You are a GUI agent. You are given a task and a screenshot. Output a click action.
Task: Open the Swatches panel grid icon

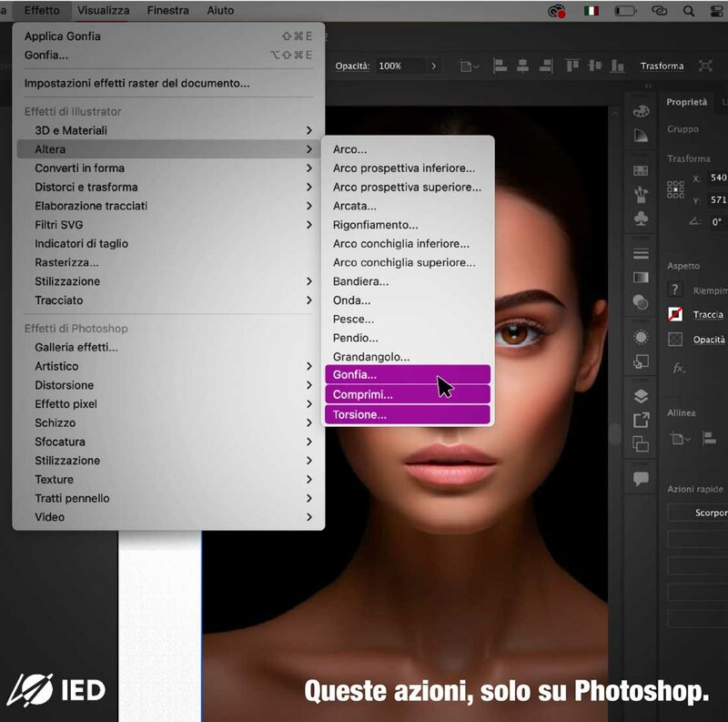[641, 170]
